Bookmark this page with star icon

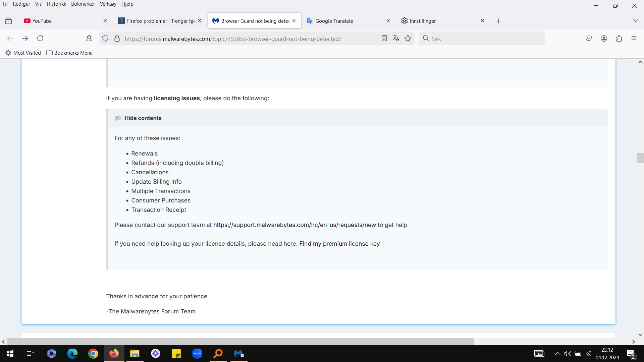pyautogui.click(x=408, y=39)
